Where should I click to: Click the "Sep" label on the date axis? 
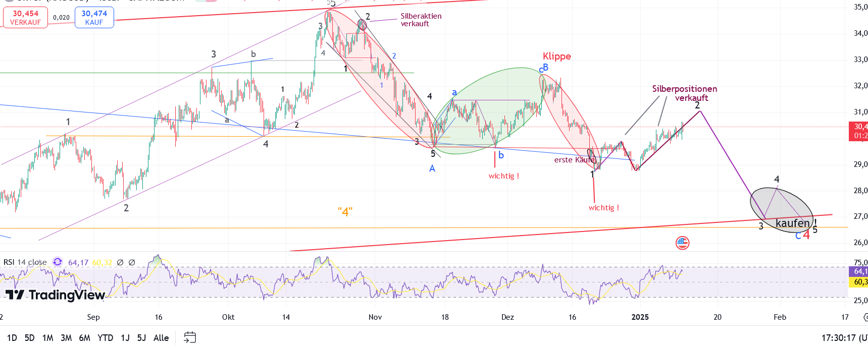[x=93, y=317]
